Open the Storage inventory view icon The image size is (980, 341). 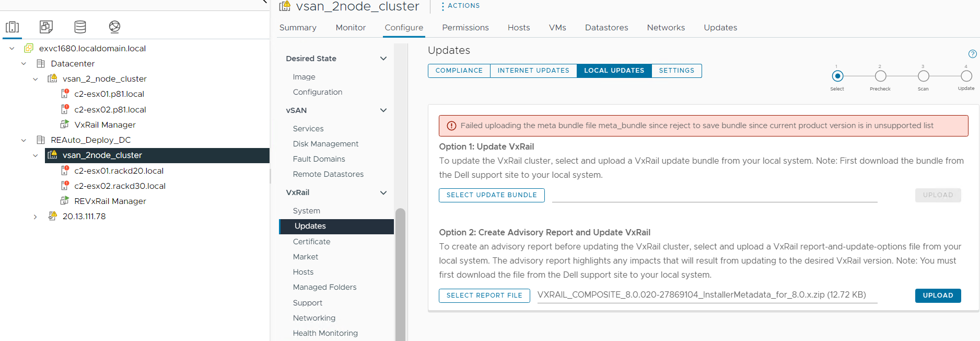(80, 27)
